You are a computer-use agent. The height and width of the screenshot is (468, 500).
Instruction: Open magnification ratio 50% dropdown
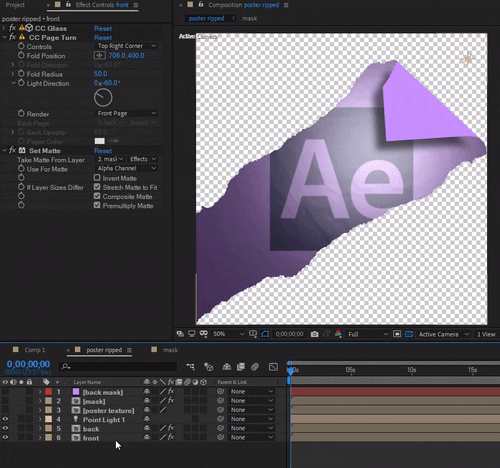229,334
